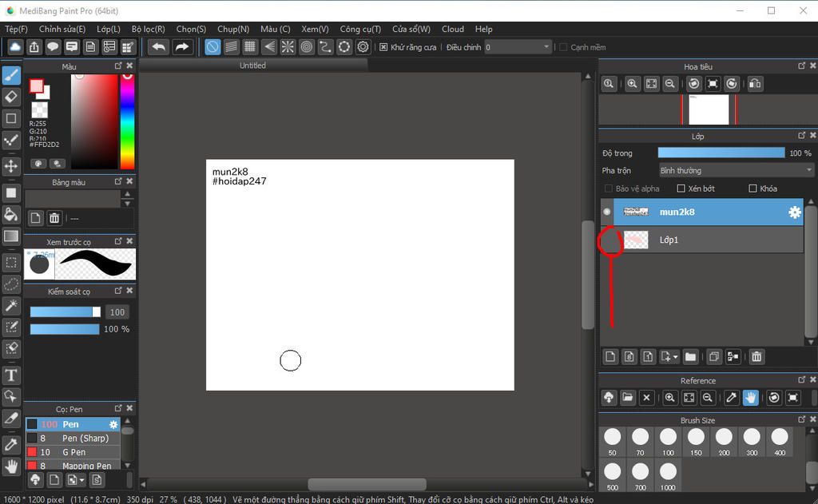This screenshot has height=504, width=818.
Task: Select the Hand tool in left toolbar
Action: [x=11, y=466]
